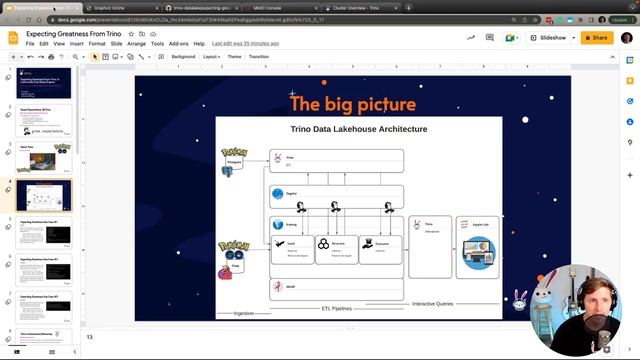640x360 pixels.
Task: Open the Slide menu
Action: 116,44
